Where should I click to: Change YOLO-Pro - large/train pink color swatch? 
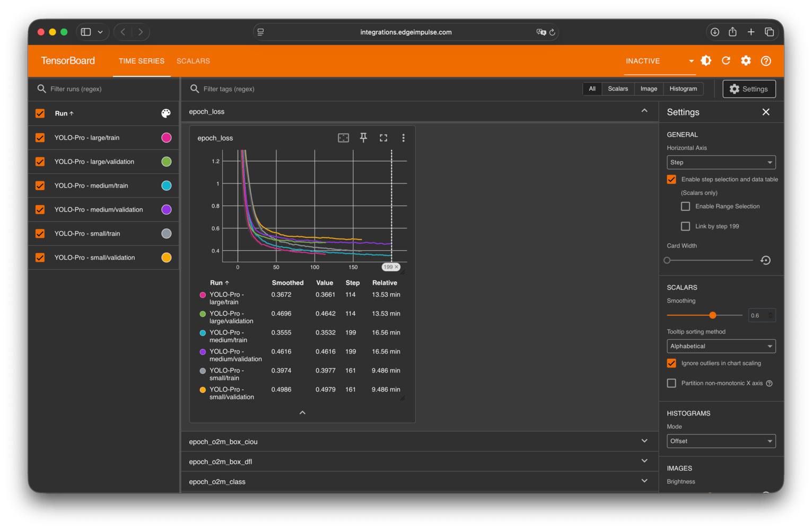point(166,138)
